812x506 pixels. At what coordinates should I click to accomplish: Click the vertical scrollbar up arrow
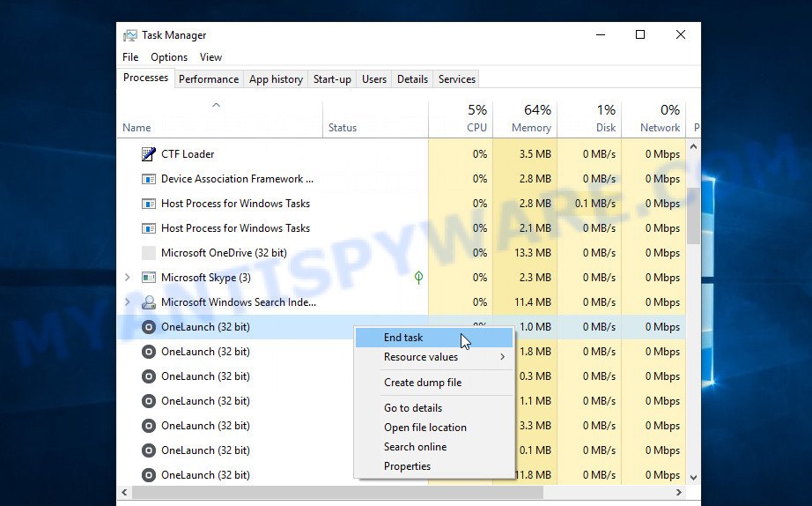(693, 146)
